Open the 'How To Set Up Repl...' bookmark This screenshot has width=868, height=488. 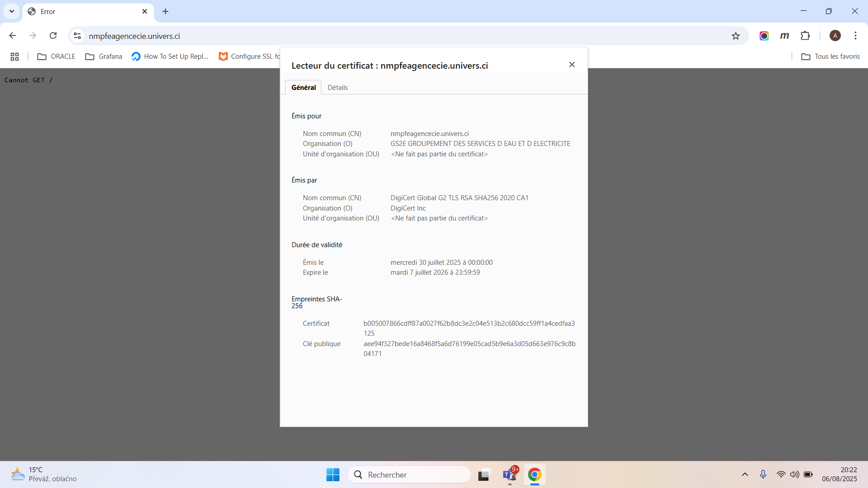coord(170,56)
